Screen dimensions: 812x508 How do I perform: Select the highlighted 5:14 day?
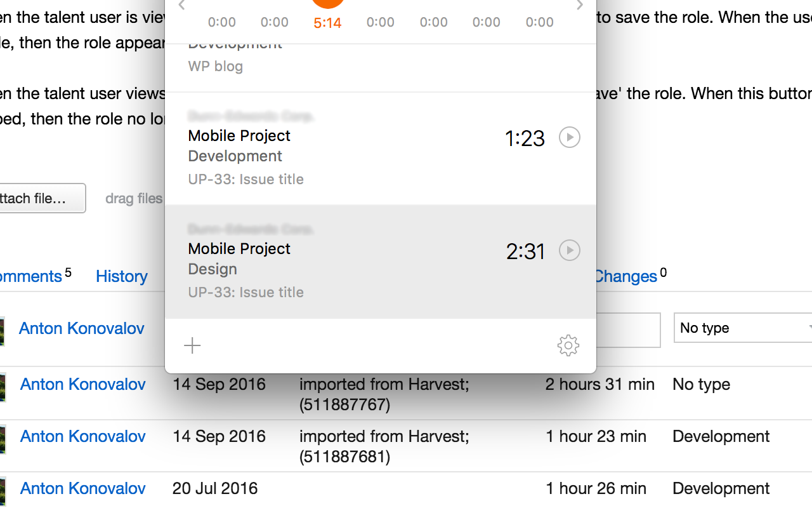[x=327, y=23]
